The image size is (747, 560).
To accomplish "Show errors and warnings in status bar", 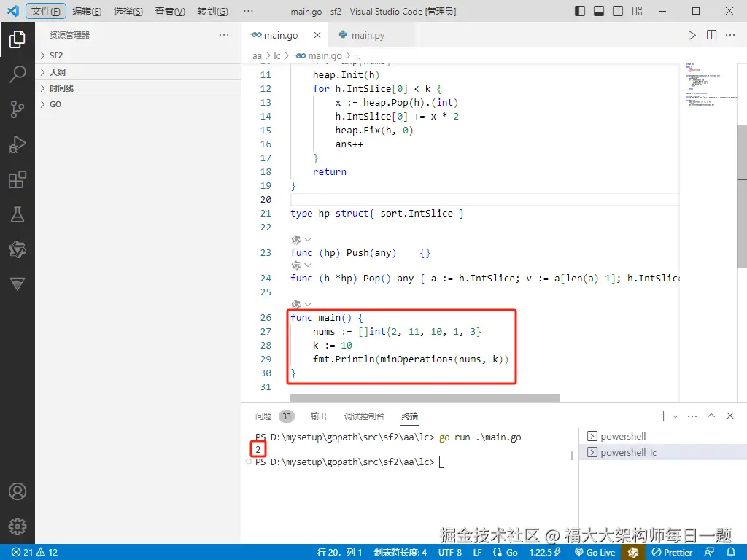I will click(x=34, y=553).
